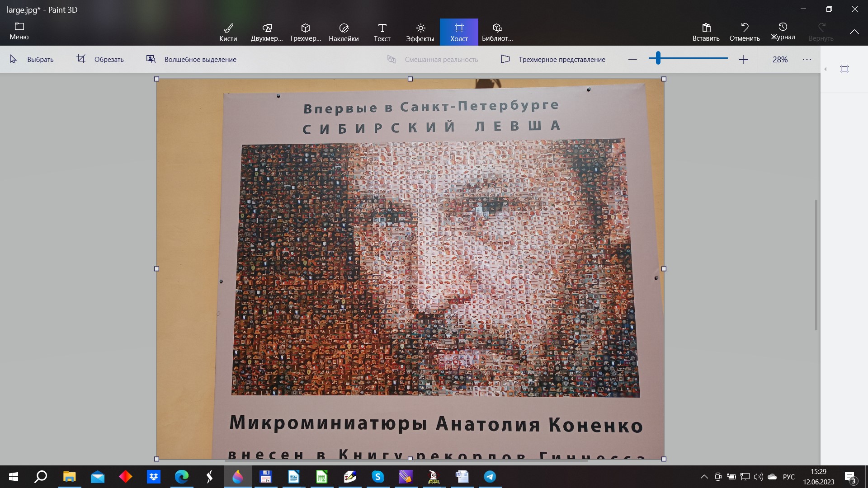Open the Двухмерные фигуры tab
The height and width of the screenshot is (488, 868).
pos(267,32)
